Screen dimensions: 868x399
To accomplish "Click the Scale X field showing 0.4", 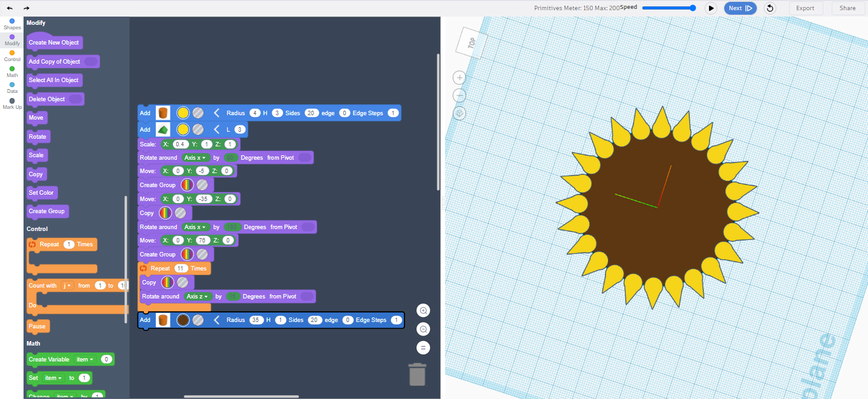I will pos(181,144).
